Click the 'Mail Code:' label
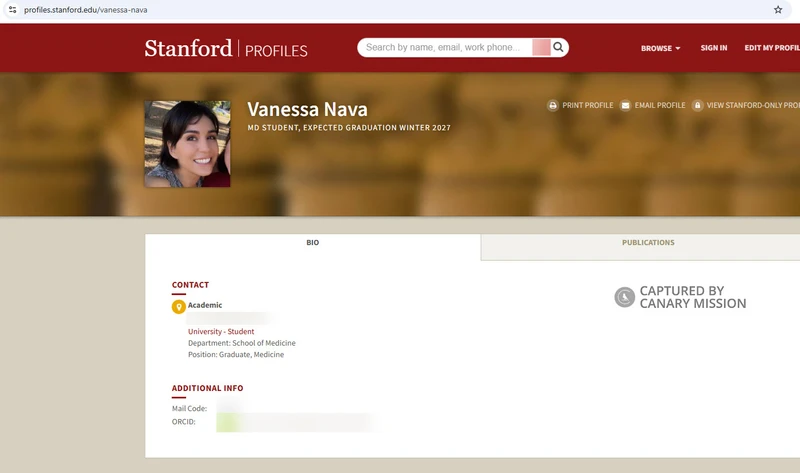The width and height of the screenshot is (800, 473). point(189,408)
